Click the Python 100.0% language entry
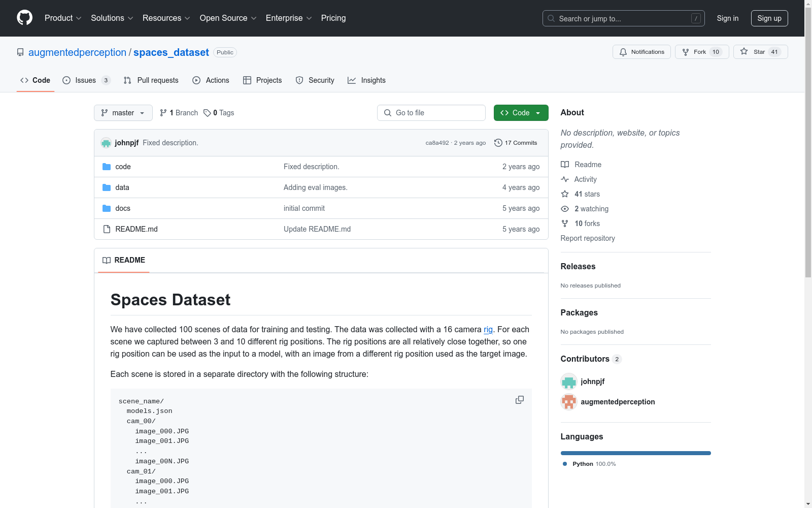This screenshot has width=812, height=508. (589, 464)
